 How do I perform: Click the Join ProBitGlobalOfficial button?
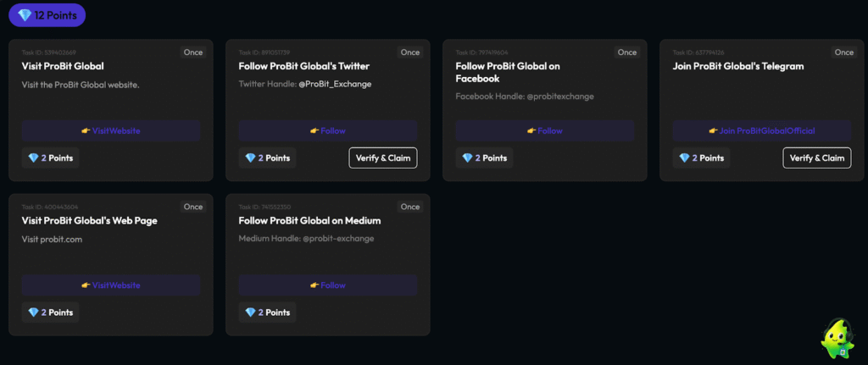point(761,131)
